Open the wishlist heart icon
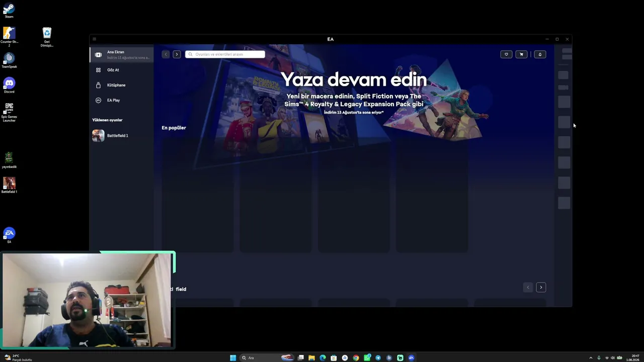This screenshot has width=644, height=362. pyautogui.click(x=506, y=54)
